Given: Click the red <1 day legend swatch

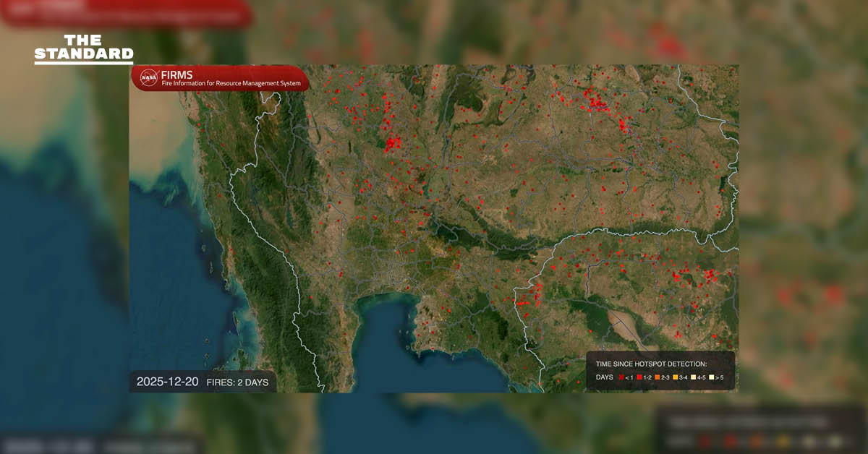Looking at the screenshot, I should [621, 377].
